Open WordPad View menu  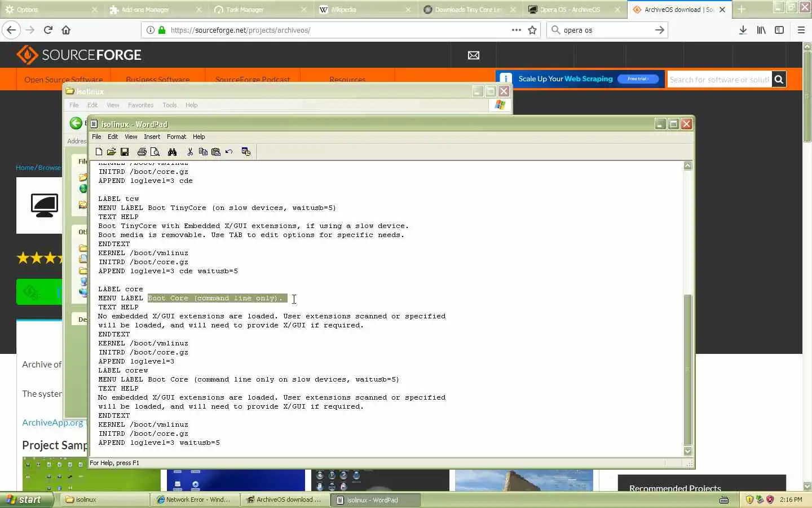(x=131, y=137)
